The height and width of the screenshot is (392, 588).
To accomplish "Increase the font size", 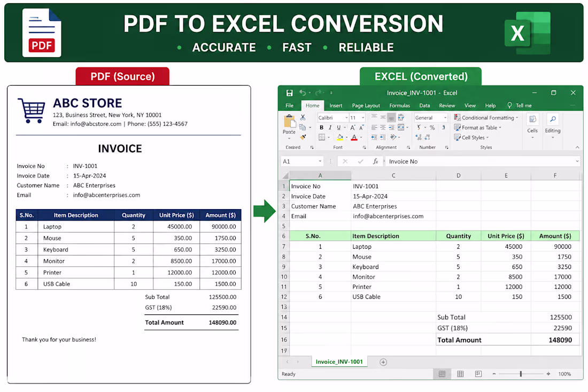I will 352,127.
